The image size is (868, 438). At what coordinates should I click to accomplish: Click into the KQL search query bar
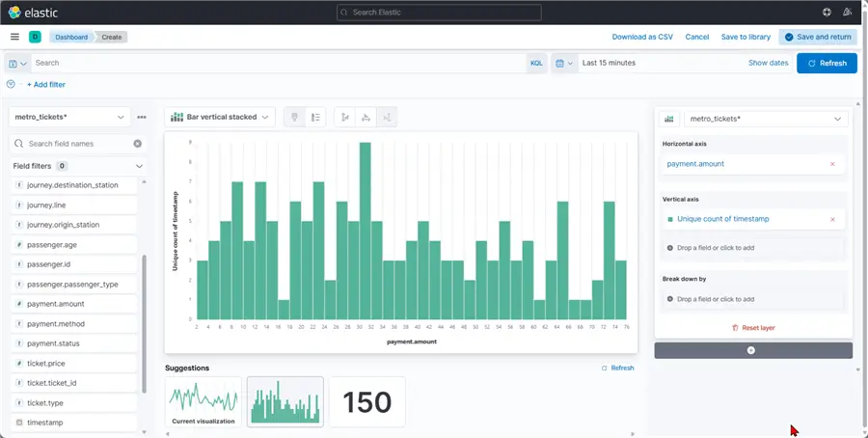pos(279,63)
